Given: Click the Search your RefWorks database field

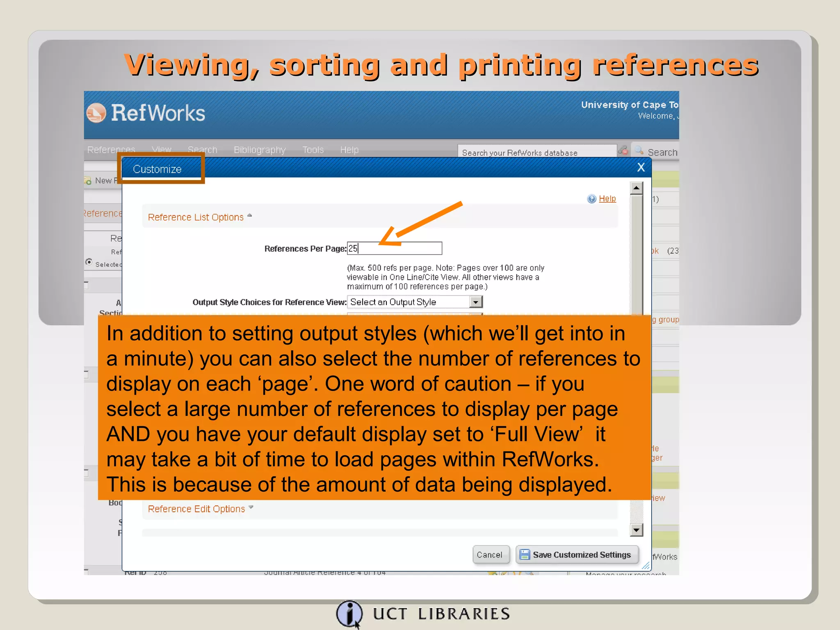Looking at the screenshot, I should (x=537, y=151).
